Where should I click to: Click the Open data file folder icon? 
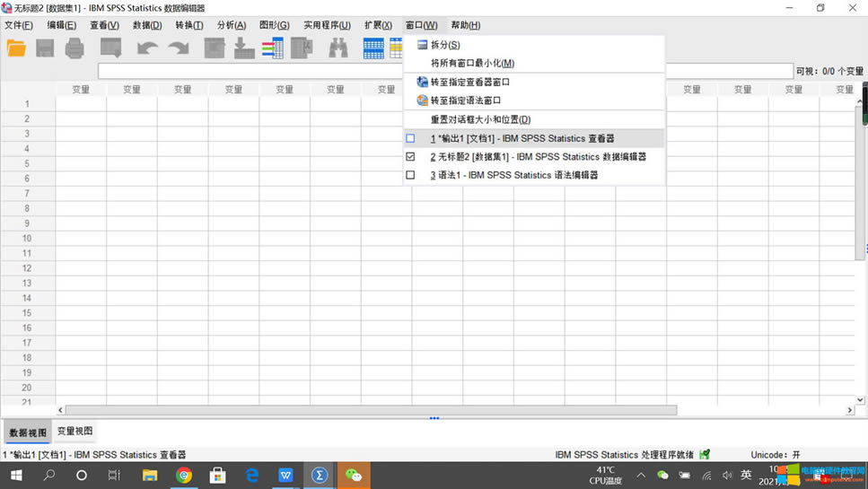coord(16,48)
